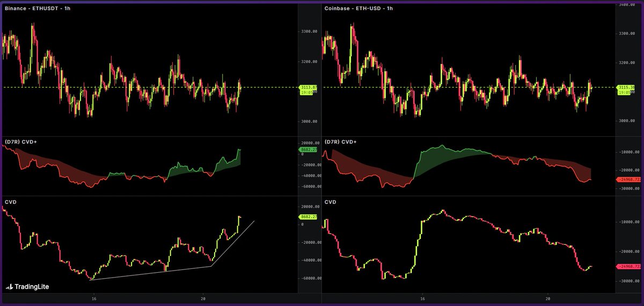Screen dimensions: 644x306
Task: Click 3400.00 on the Coinbase price axis
Action: (627, 4)
